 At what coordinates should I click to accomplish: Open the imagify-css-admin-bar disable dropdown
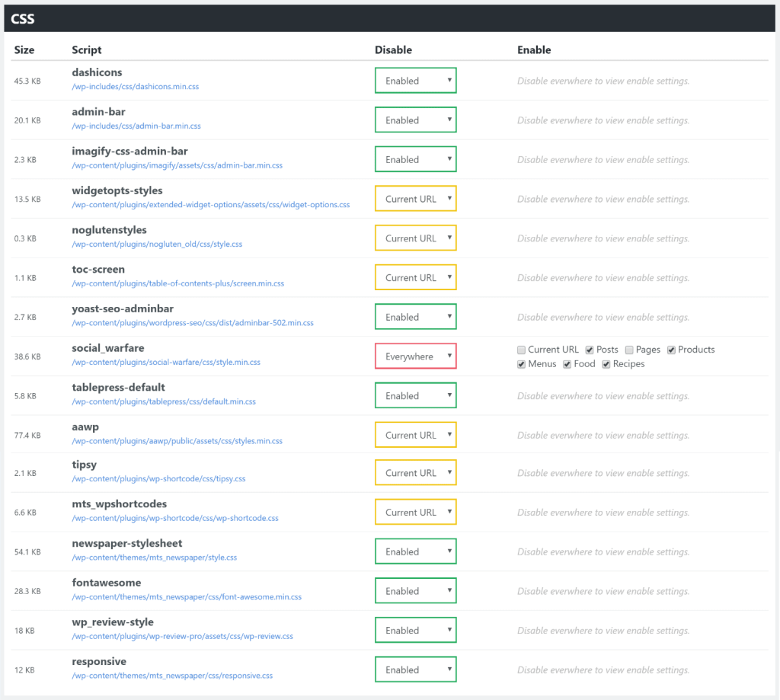(415, 158)
